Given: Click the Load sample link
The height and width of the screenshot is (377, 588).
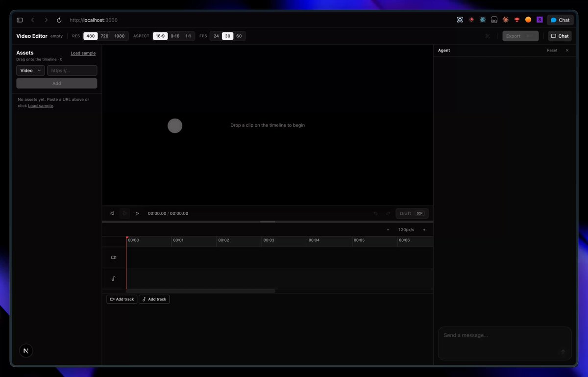Looking at the screenshot, I should pyautogui.click(x=83, y=53).
